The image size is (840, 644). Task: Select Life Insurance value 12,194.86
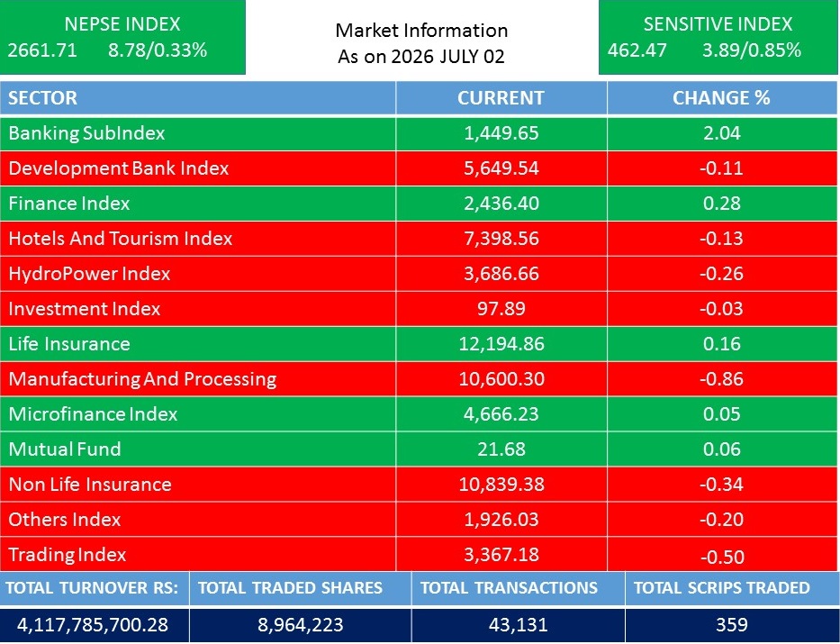(501, 344)
